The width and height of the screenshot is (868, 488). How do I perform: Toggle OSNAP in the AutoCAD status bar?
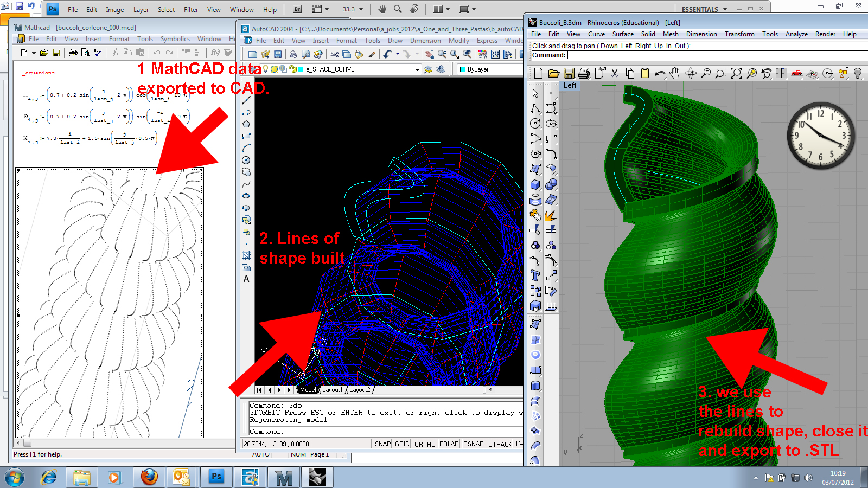pyautogui.click(x=473, y=444)
